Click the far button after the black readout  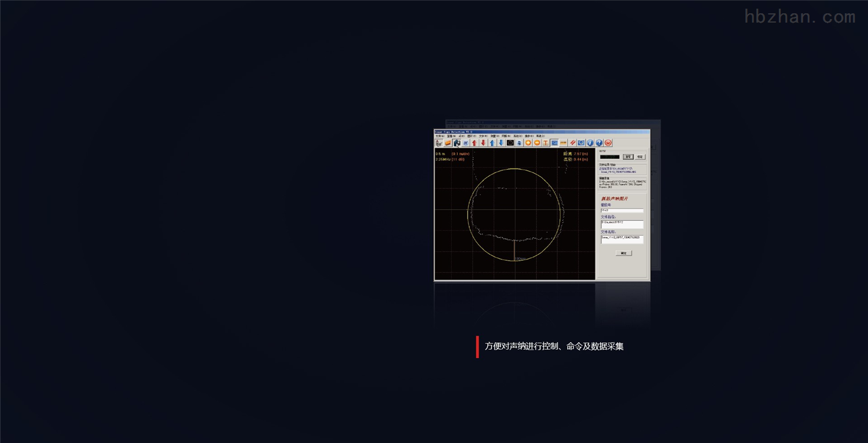[640, 157]
